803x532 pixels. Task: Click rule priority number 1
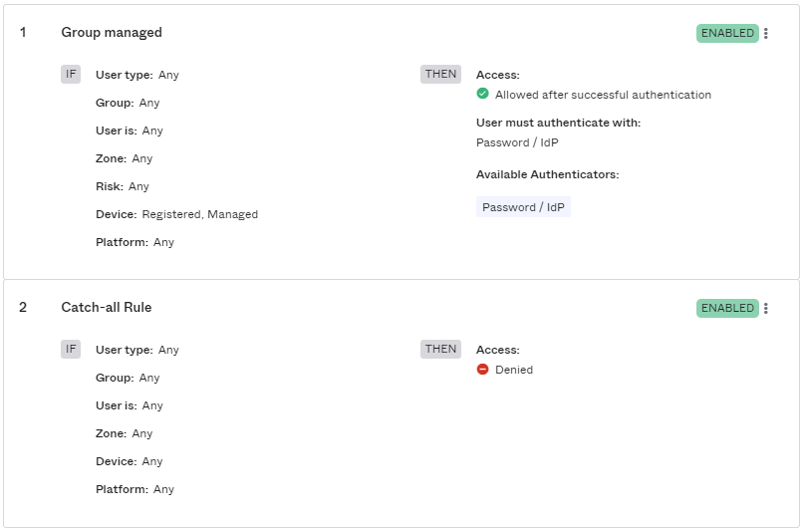[23, 33]
